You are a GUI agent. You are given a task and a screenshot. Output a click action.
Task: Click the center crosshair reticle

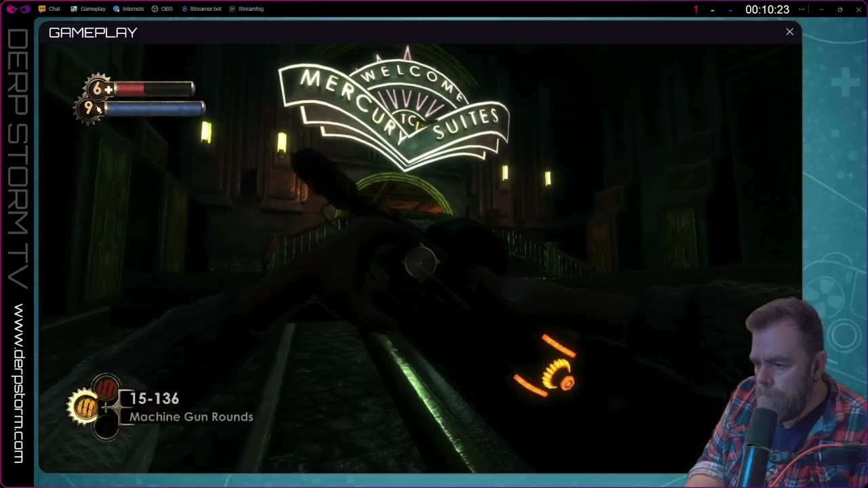click(420, 262)
